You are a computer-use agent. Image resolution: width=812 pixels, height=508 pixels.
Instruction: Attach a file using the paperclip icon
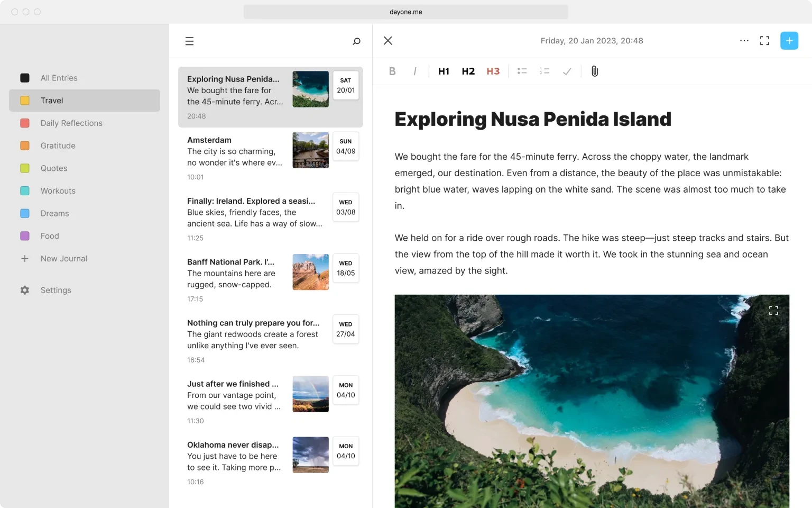[595, 71]
